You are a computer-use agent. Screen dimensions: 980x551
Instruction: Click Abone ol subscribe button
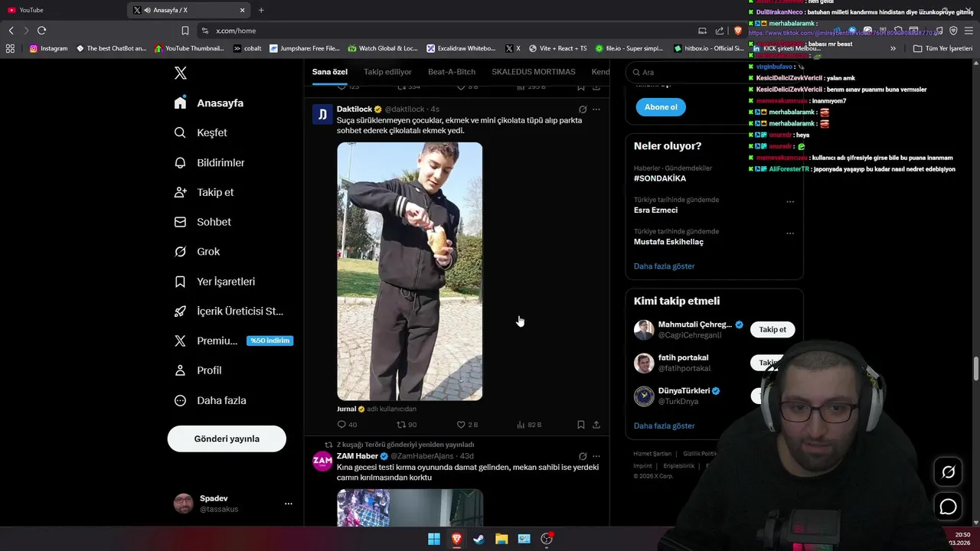(661, 107)
